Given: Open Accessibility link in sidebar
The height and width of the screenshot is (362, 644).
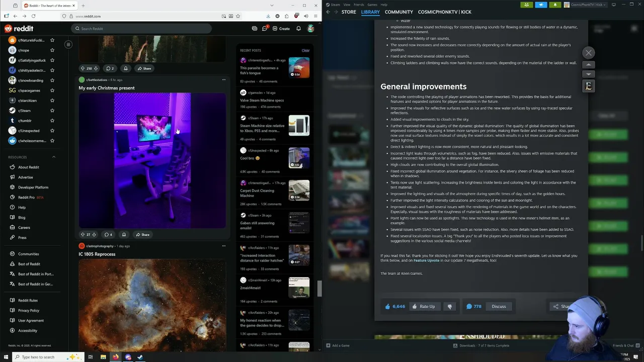Looking at the screenshot, I should click(28, 330).
